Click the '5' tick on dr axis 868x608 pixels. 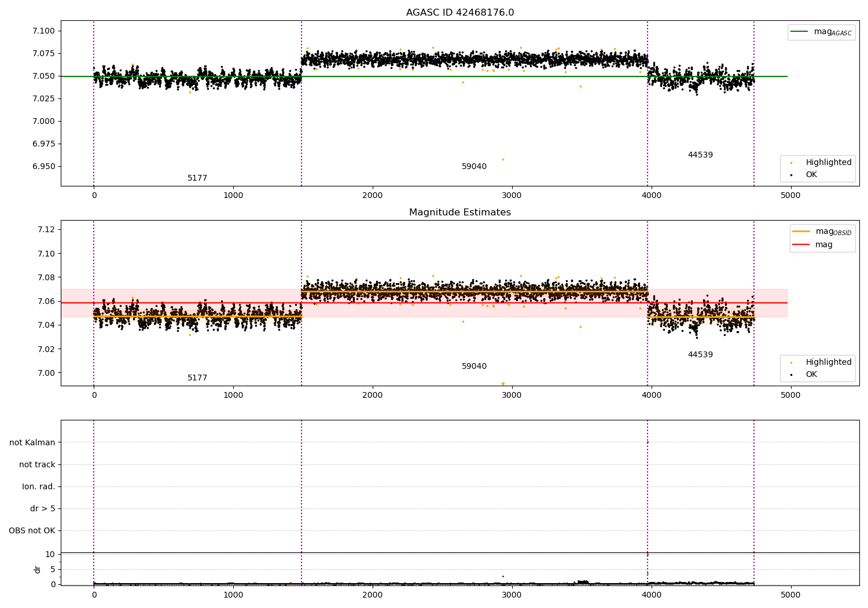53,570
